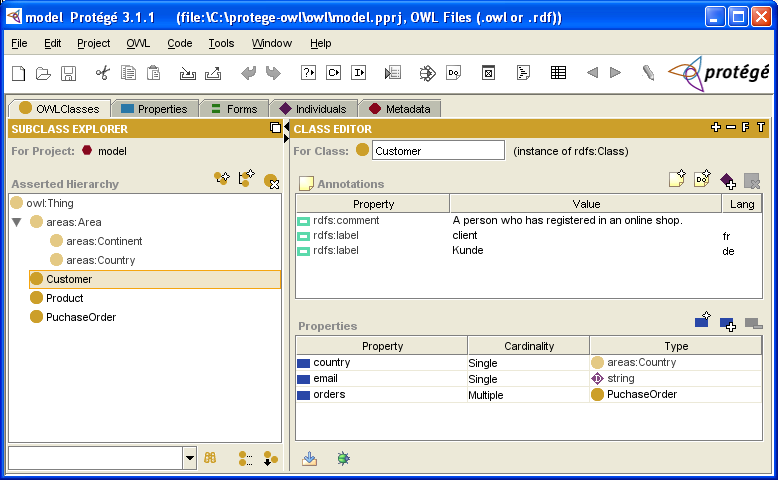Viewport: 778px width, 480px height.
Task: Click the Open project folder icon
Action: click(x=43, y=73)
